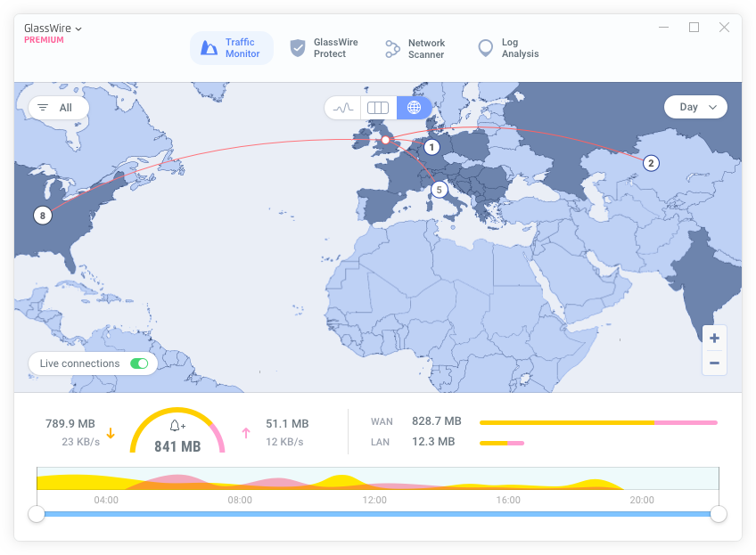This screenshot has width=756, height=555.
Task: Open the All filter dropdown
Action: click(58, 108)
